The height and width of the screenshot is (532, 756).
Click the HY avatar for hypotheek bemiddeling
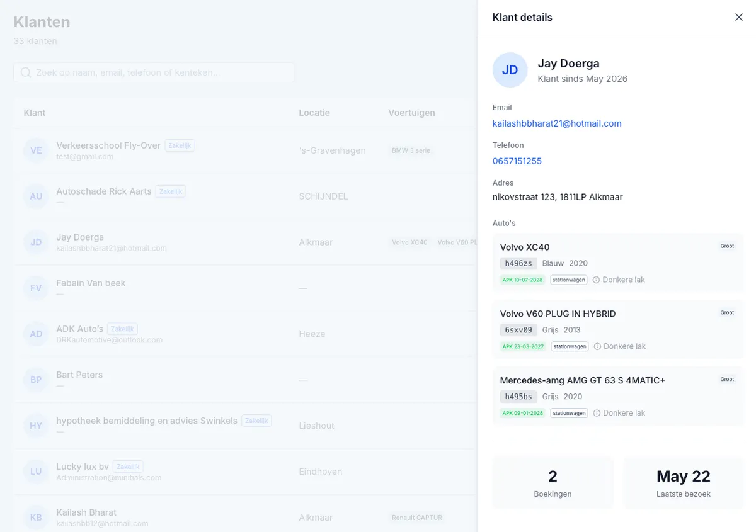[36, 426]
